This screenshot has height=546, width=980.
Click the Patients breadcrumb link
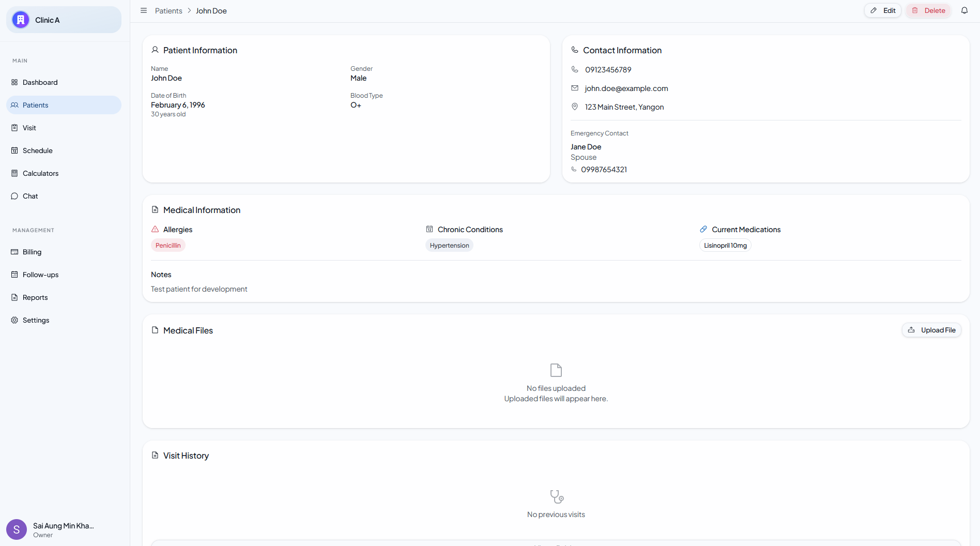169,11
